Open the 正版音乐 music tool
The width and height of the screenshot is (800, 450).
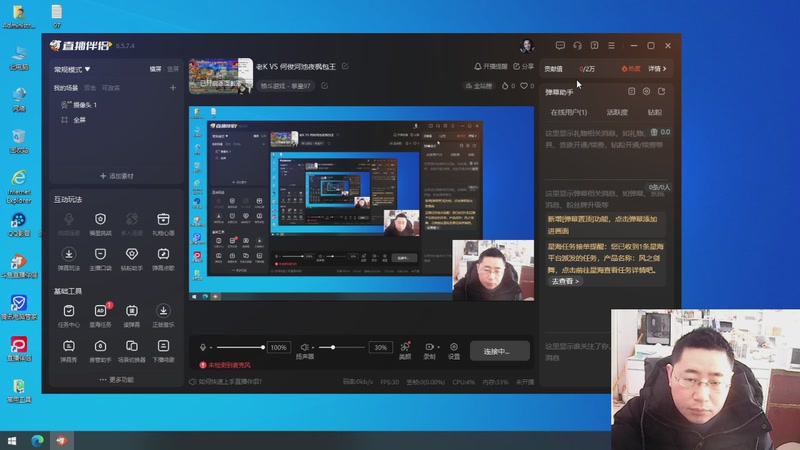click(163, 315)
